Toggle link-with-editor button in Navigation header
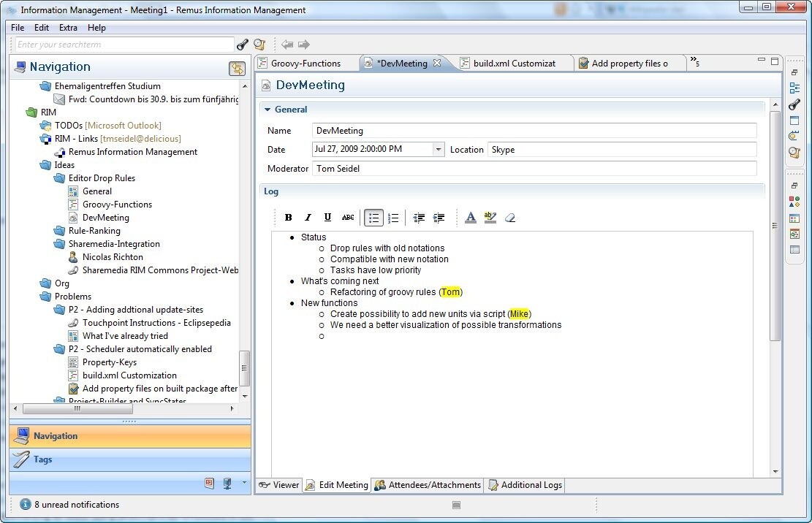Screen dimensions: 812x523 point(238,68)
